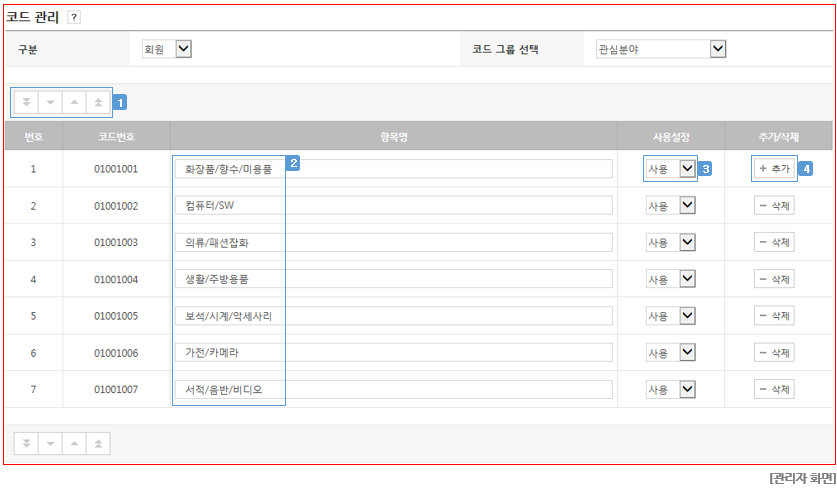Click the top move-to-bottom double arrow icon
This screenshot has width=837, height=489.
tap(26, 102)
